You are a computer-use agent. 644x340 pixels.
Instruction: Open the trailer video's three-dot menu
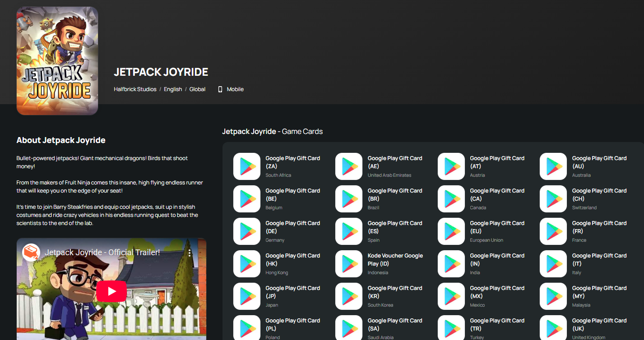190,253
